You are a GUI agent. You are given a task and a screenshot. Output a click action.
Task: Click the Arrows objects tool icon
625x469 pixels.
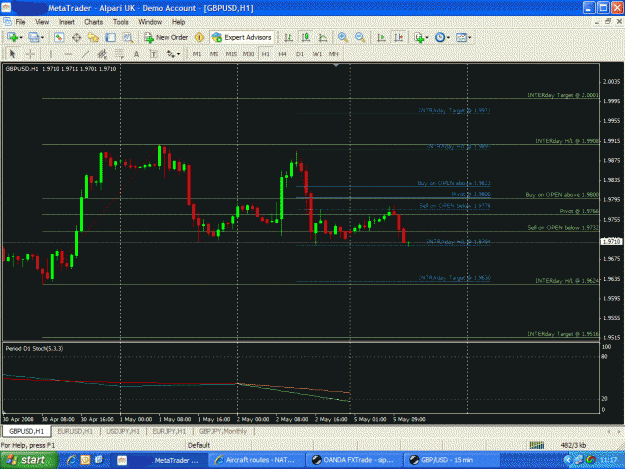pyautogui.click(x=171, y=54)
